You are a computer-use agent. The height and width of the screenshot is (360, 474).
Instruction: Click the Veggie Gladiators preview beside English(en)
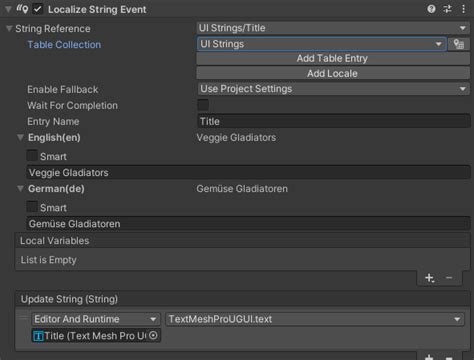tap(236, 137)
